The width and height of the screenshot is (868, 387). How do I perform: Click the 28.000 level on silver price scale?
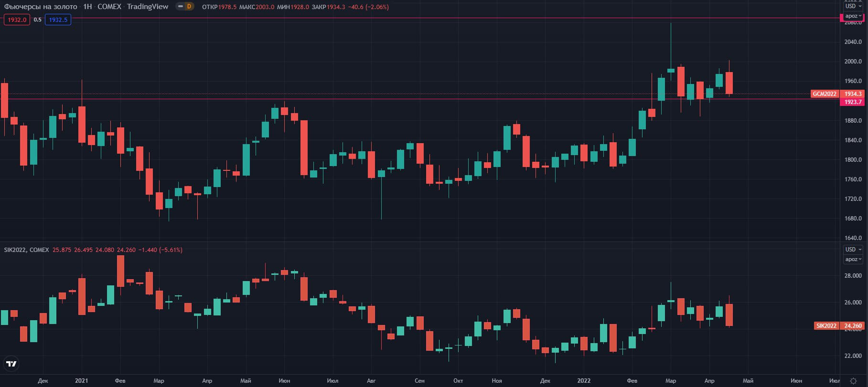click(x=853, y=276)
